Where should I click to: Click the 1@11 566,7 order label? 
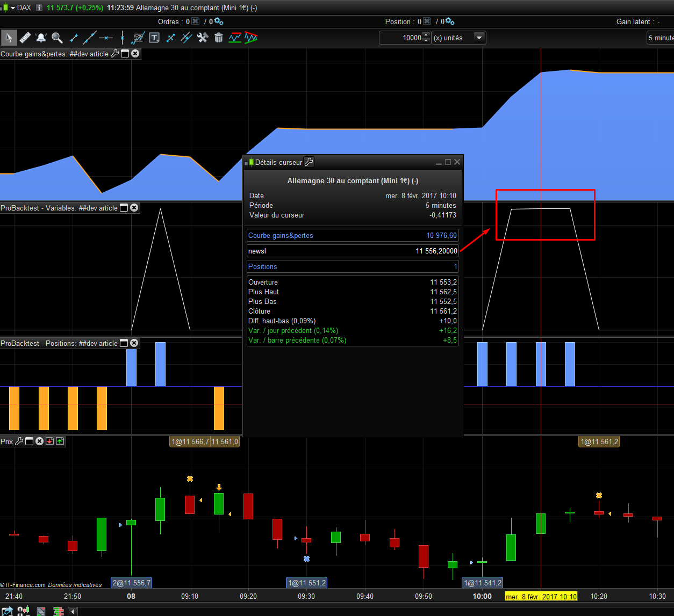click(189, 441)
